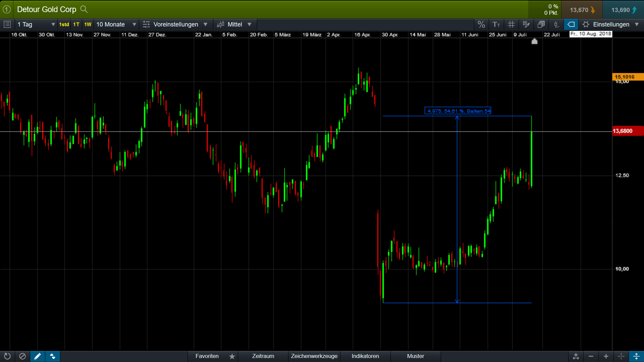644x362 pixels.
Task: Open the Indikatoren menu
Action: [x=365, y=356]
